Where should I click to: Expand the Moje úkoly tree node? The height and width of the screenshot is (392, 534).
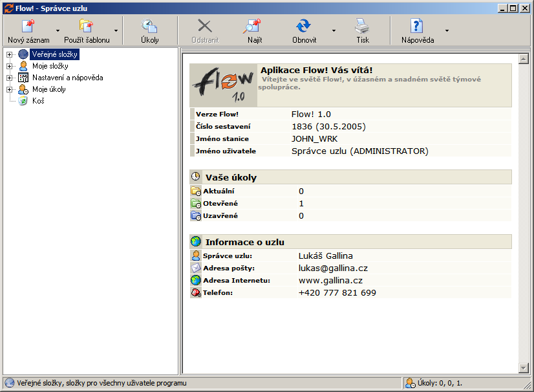coord(10,89)
